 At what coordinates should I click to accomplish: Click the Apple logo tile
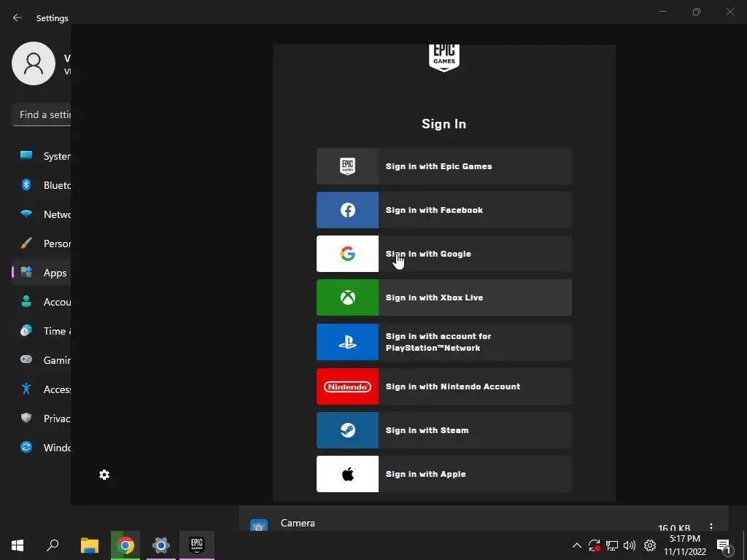tap(348, 474)
